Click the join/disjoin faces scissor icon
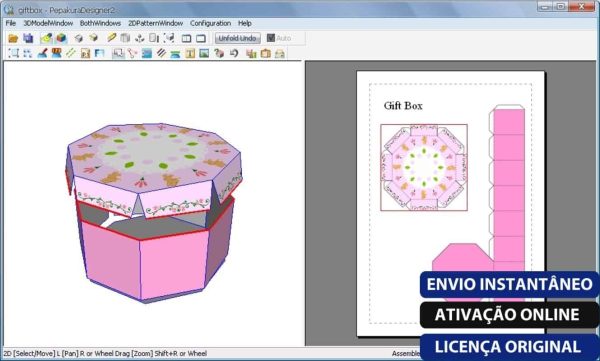 132,54
